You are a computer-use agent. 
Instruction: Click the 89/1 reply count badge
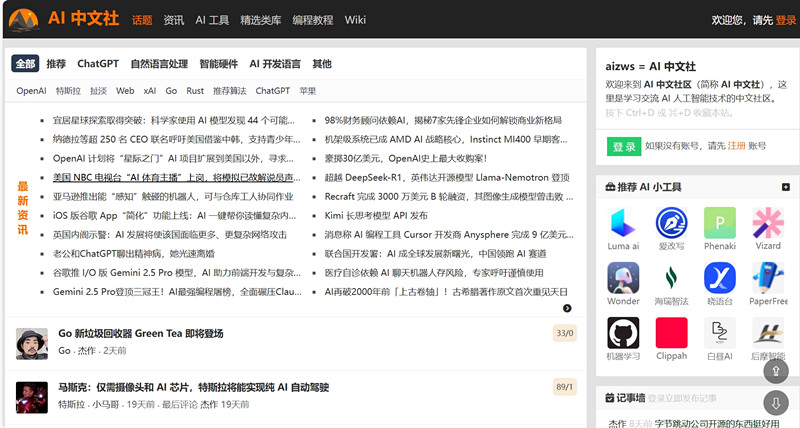pyautogui.click(x=565, y=387)
